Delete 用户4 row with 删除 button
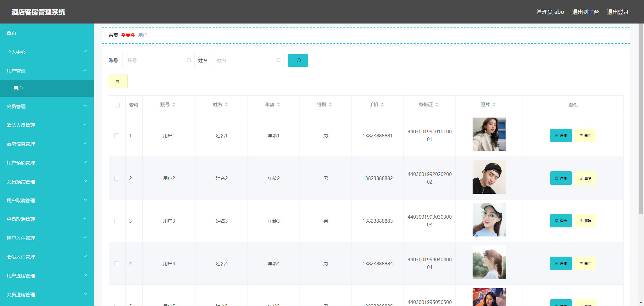The image size is (644, 306). (x=585, y=263)
